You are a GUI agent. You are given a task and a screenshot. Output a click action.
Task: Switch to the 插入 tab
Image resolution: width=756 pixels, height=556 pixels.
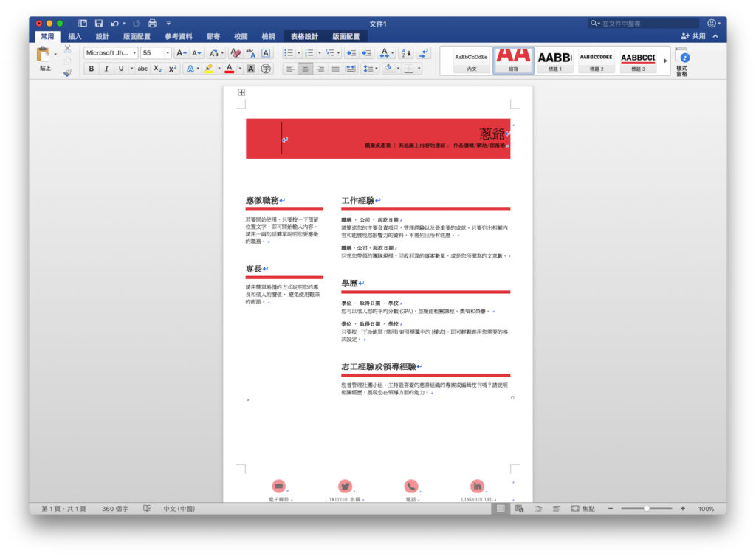pyautogui.click(x=75, y=36)
